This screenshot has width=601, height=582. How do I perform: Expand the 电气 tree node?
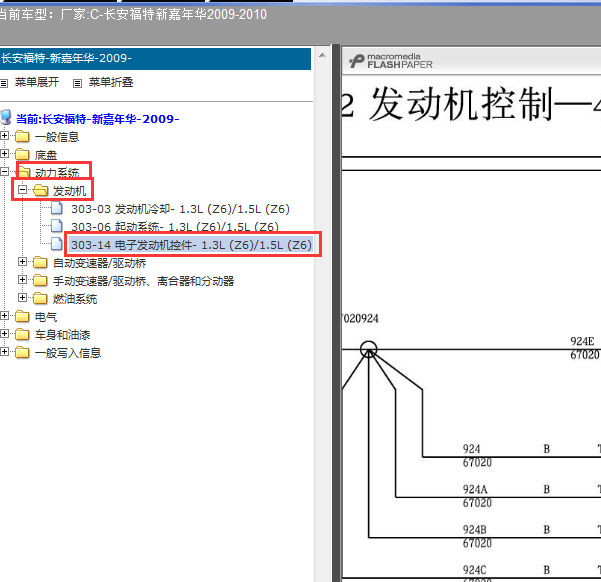coord(4,316)
